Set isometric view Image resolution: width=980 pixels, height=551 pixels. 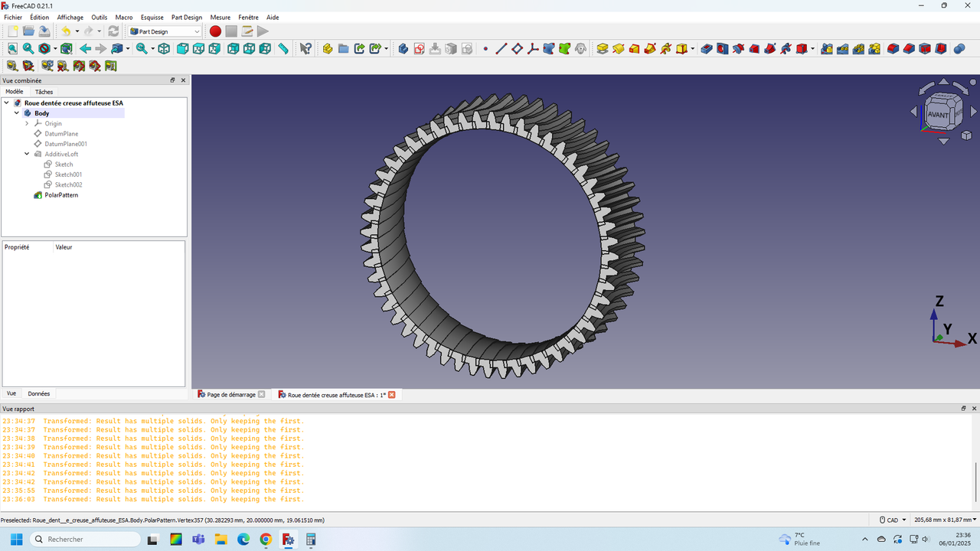pyautogui.click(x=164, y=48)
